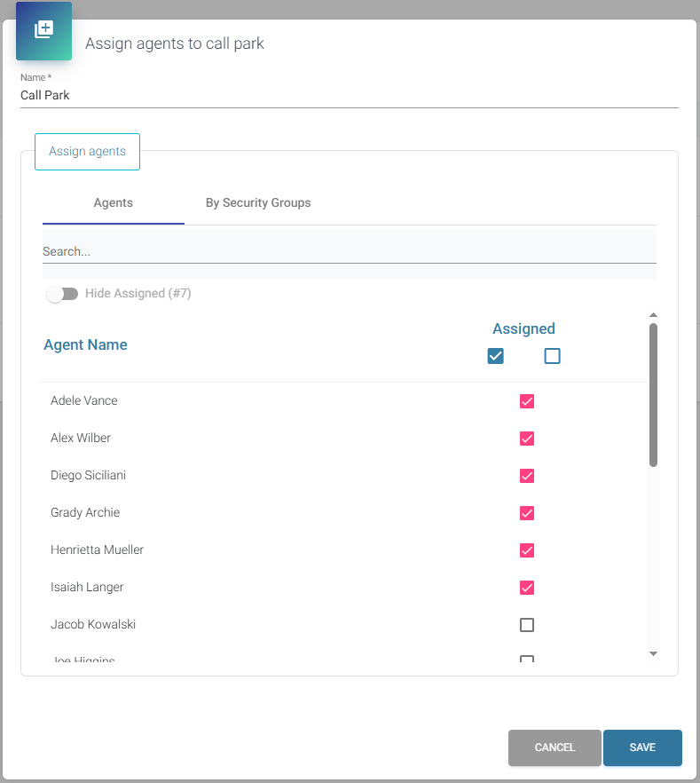This screenshot has width=700, height=783.
Task: Assign Jacob Kowalski via checkbox
Action: pyautogui.click(x=527, y=625)
